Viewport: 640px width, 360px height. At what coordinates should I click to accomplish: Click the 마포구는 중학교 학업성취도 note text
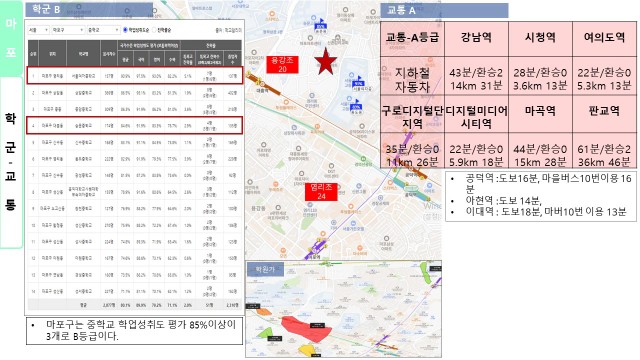(140, 331)
